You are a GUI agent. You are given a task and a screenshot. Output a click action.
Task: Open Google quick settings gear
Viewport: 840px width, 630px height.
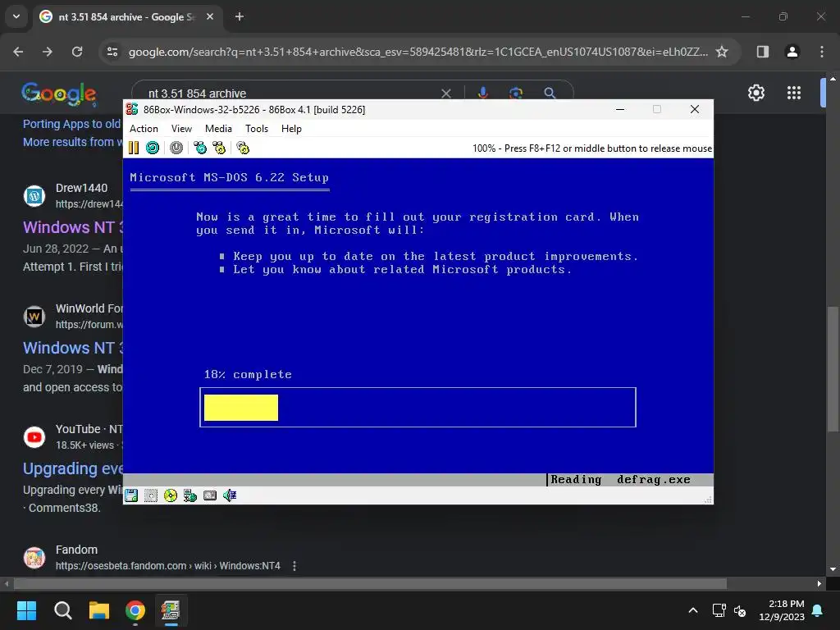[x=756, y=93]
